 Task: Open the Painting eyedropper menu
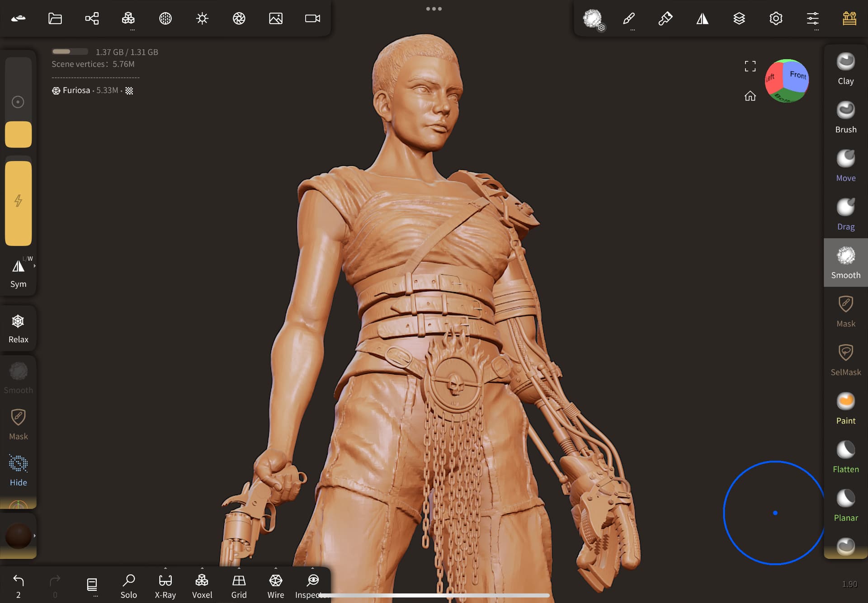click(x=665, y=19)
